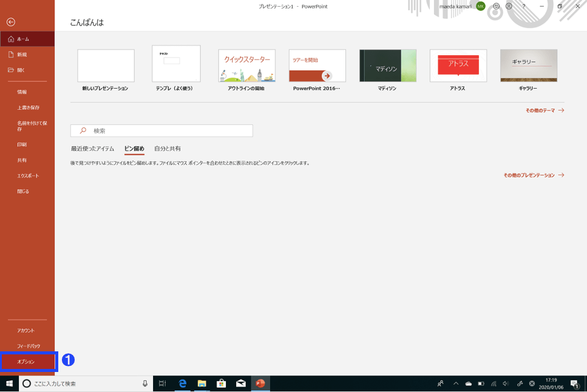Image resolution: width=587 pixels, height=392 pixels.
Task: Open the taskbar clock showing 17:19
Action: pos(551,384)
